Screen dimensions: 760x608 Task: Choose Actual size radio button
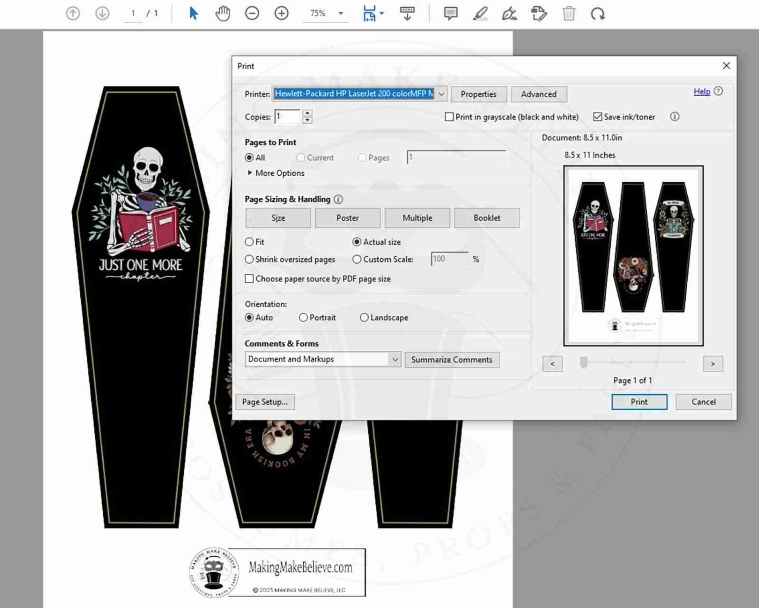pos(357,241)
